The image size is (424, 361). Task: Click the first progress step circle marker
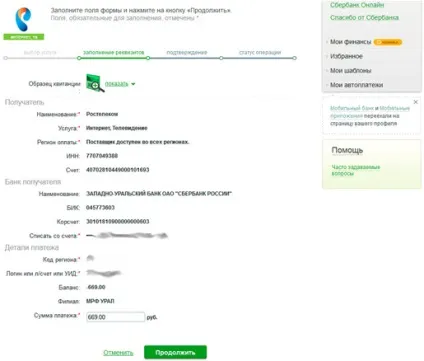(x=5, y=58)
